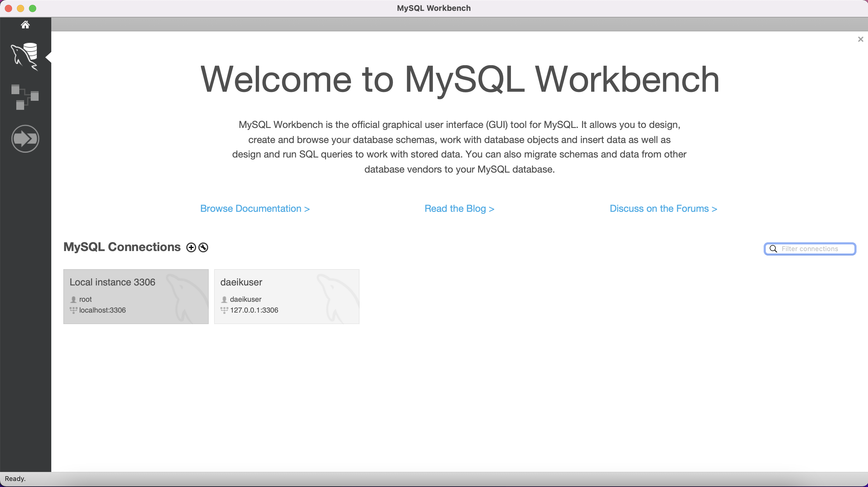This screenshot has width=868, height=487.
Task: Open the daeikuser connection tile
Action: (287, 296)
